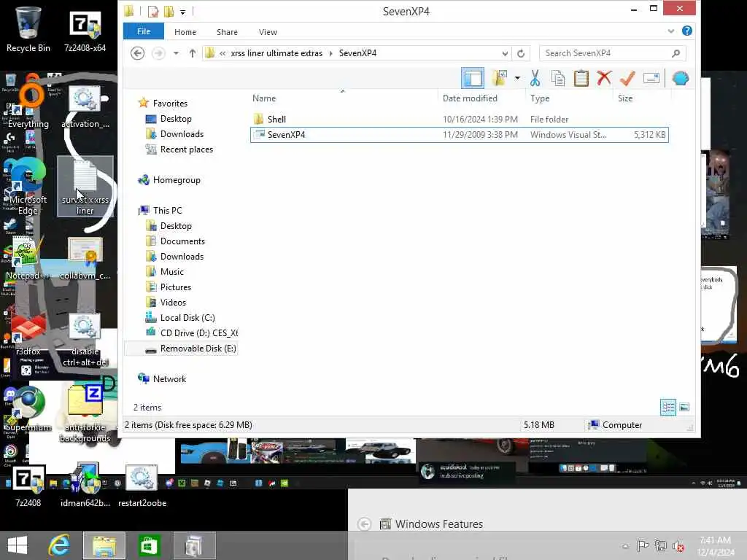
Task: Select This PC in navigation pane
Action: click(x=160, y=210)
